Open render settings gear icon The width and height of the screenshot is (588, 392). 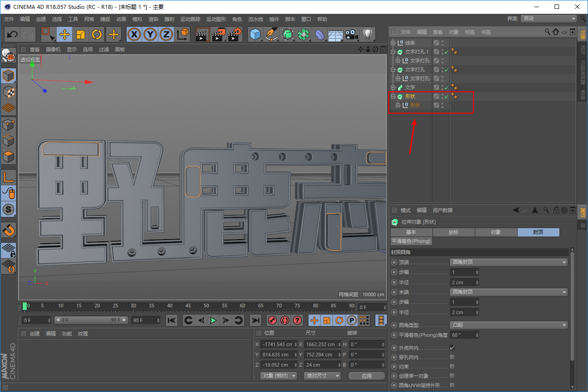(235, 34)
